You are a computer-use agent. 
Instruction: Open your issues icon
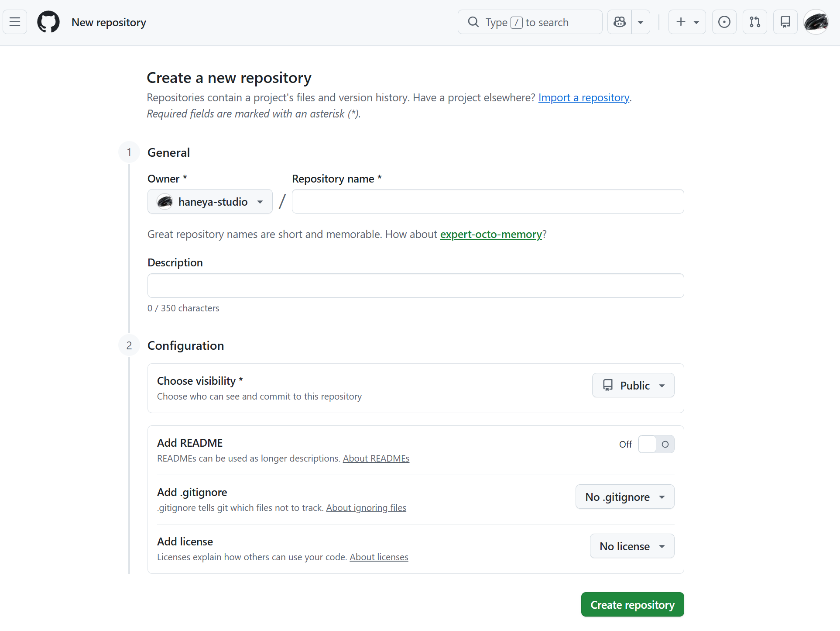tap(724, 22)
